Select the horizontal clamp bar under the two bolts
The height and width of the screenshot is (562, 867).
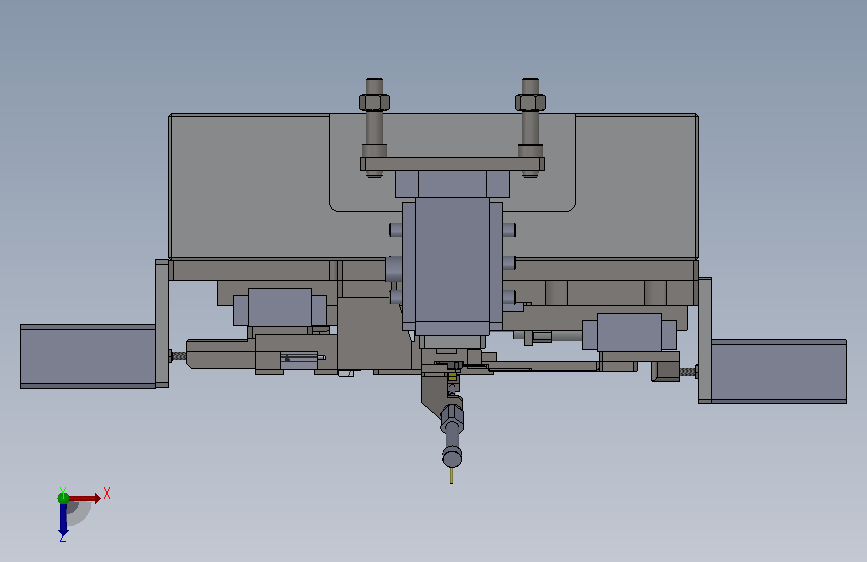click(452, 164)
